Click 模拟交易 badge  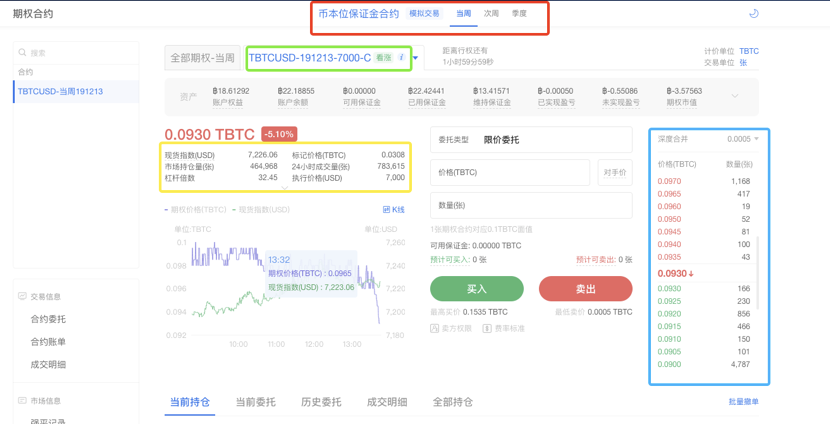coord(425,14)
